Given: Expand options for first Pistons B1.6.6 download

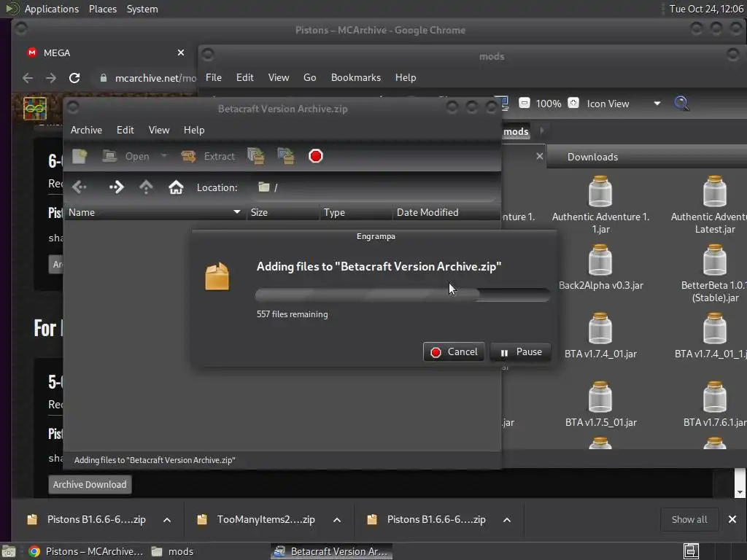Looking at the screenshot, I should [x=167, y=519].
